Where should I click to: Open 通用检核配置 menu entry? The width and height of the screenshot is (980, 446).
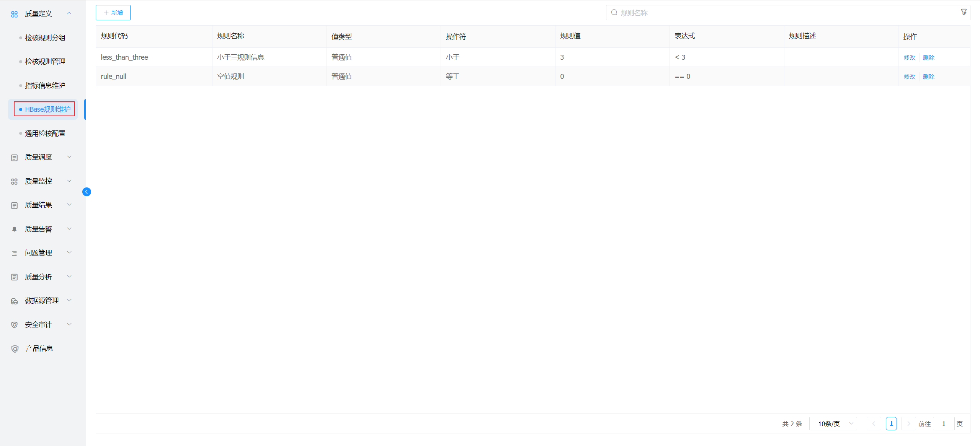pos(45,133)
